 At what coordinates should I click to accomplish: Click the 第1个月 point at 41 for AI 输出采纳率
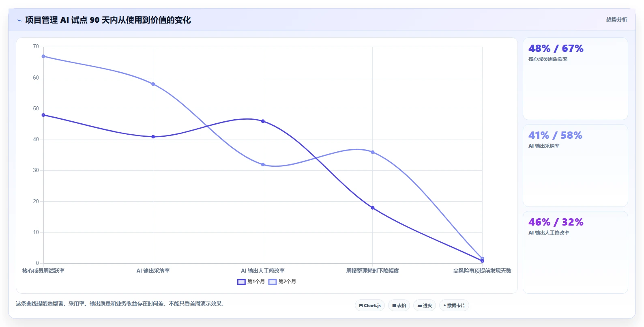tap(153, 137)
